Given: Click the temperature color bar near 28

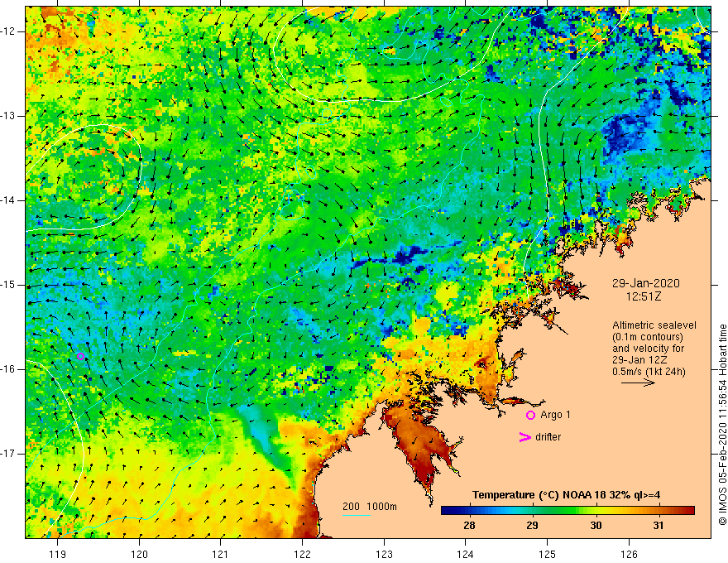Looking at the screenshot, I should (x=469, y=511).
